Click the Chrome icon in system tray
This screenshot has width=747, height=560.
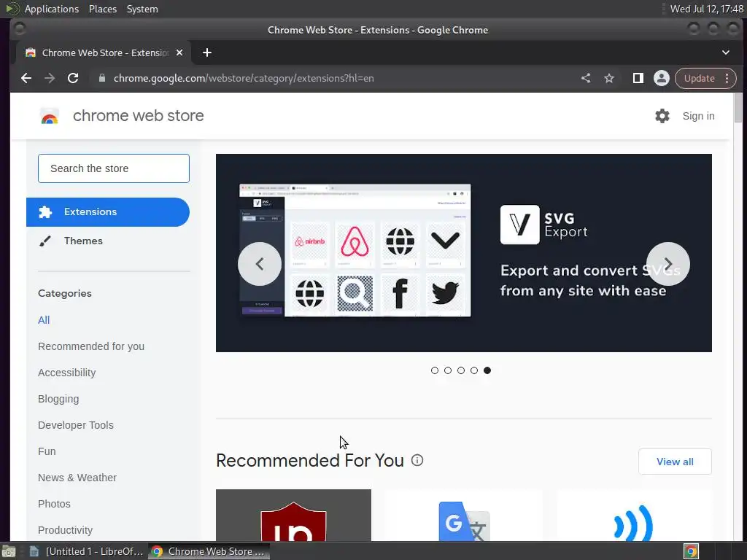coord(692,551)
